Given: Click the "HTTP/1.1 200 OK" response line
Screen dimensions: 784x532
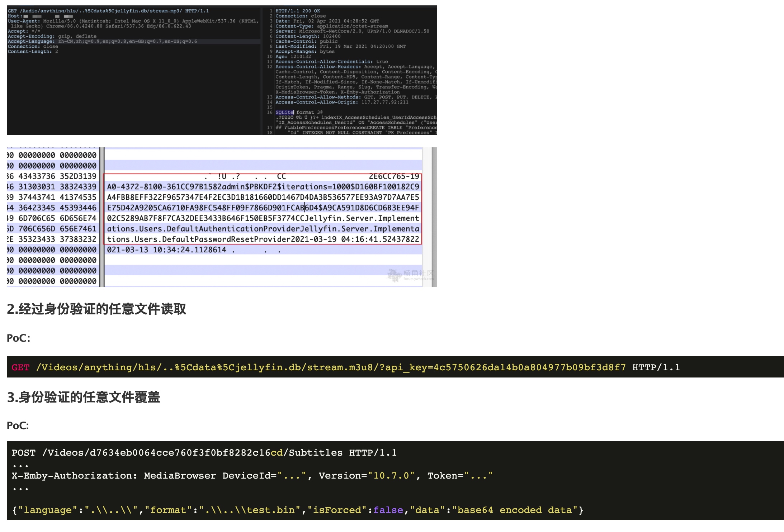Looking at the screenshot, I should tap(297, 11).
